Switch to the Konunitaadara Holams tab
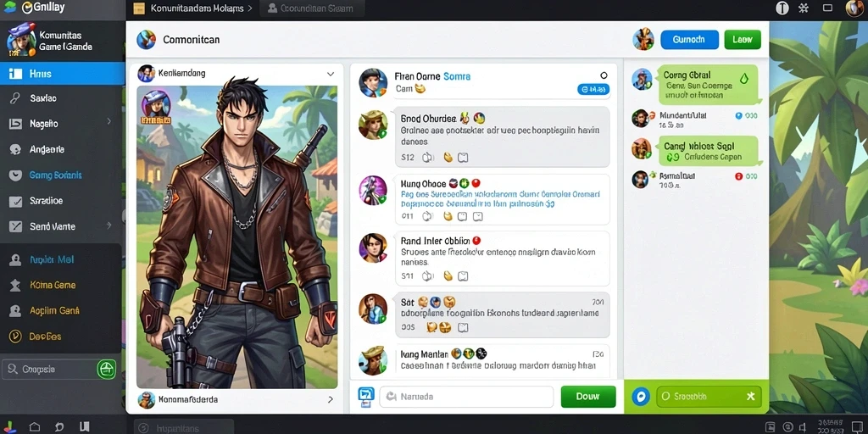The height and width of the screenshot is (434, 868). point(193,8)
